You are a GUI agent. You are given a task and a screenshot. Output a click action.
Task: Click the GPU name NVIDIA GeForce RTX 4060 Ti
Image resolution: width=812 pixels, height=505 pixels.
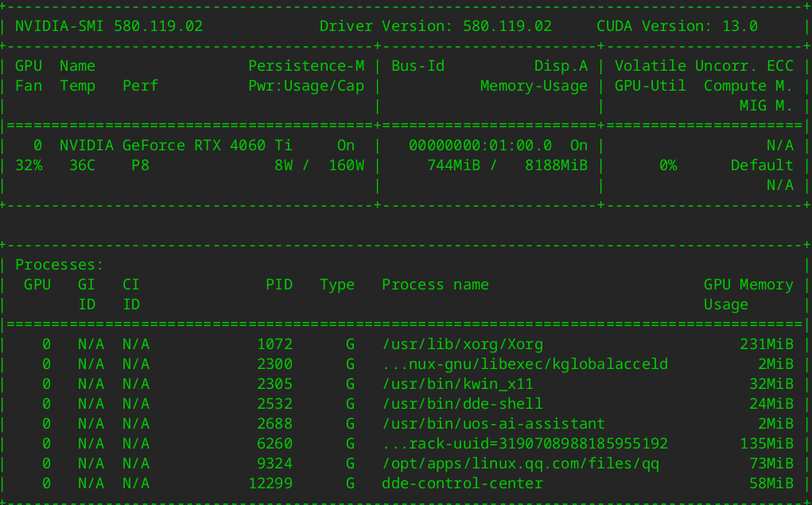pos(176,146)
